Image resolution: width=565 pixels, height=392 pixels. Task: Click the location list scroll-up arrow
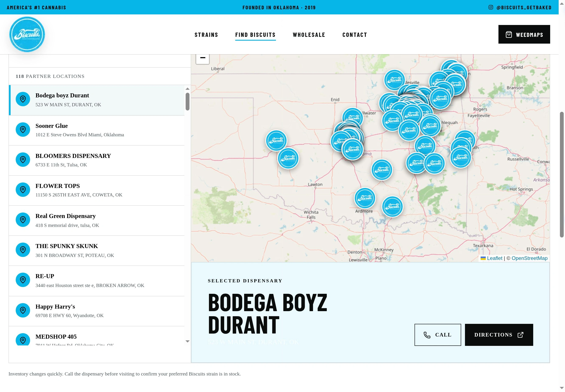pyautogui.click(x=188, y=89)
